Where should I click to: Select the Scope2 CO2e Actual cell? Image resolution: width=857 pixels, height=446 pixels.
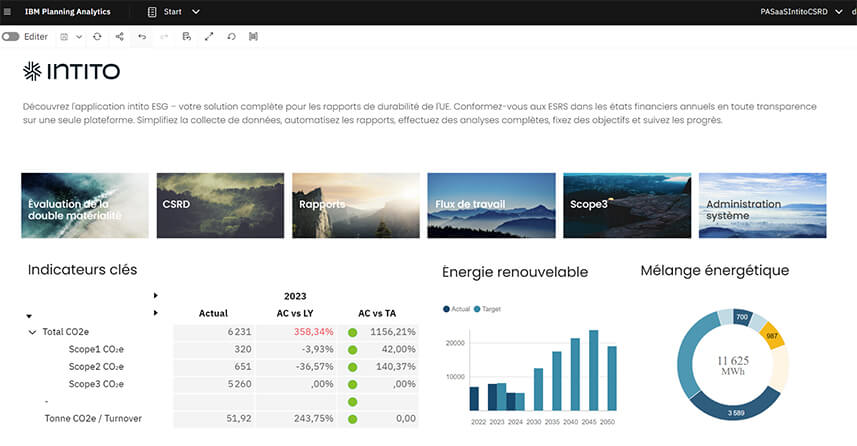(213, 366)
